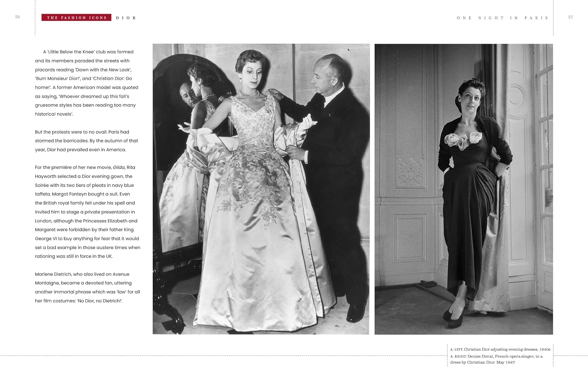
Task: Click the 'A. RIGHT: Denise Duval' caption
Action: tap(496, 359)
